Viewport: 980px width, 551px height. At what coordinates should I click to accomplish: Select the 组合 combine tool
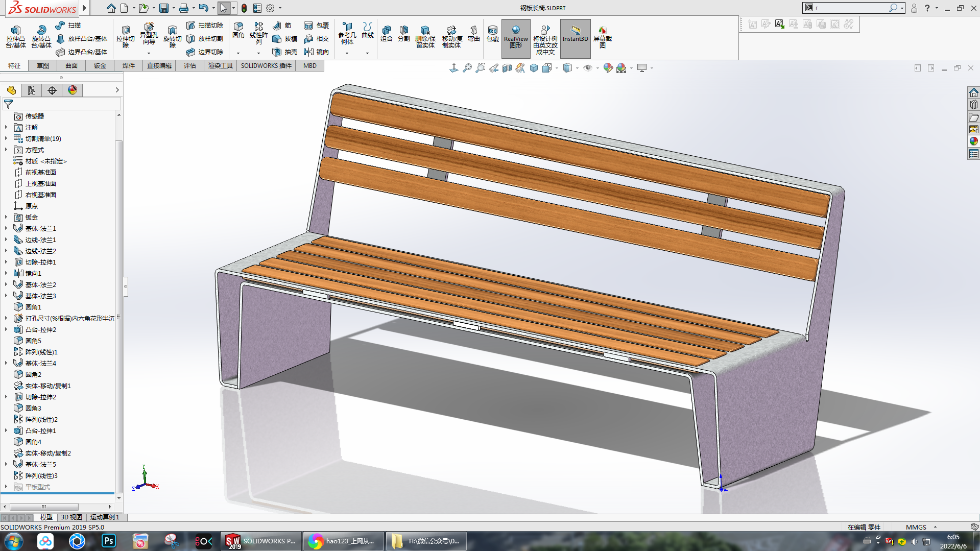(x=387, y=34)
